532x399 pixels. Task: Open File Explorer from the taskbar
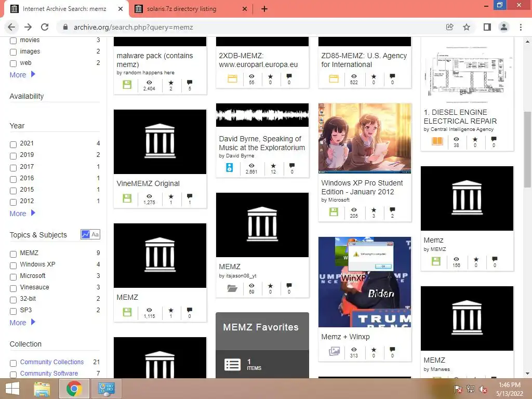(x=42, y=389)
